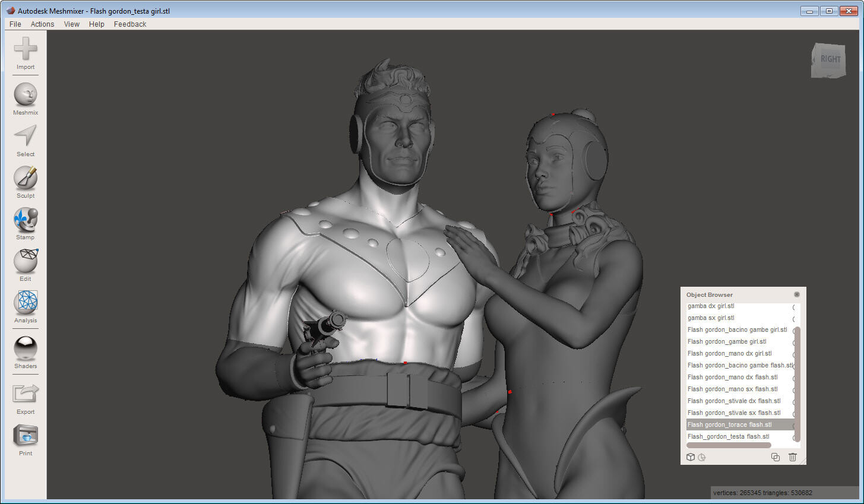864x504 pixels.
Task: Click the vertices and triangles status text
Action: tap(762, 493)
